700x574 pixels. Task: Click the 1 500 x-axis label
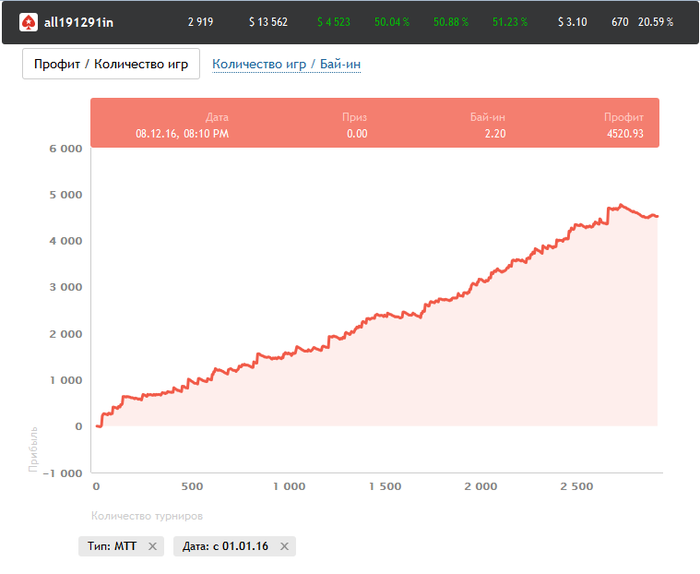(385, 487)
